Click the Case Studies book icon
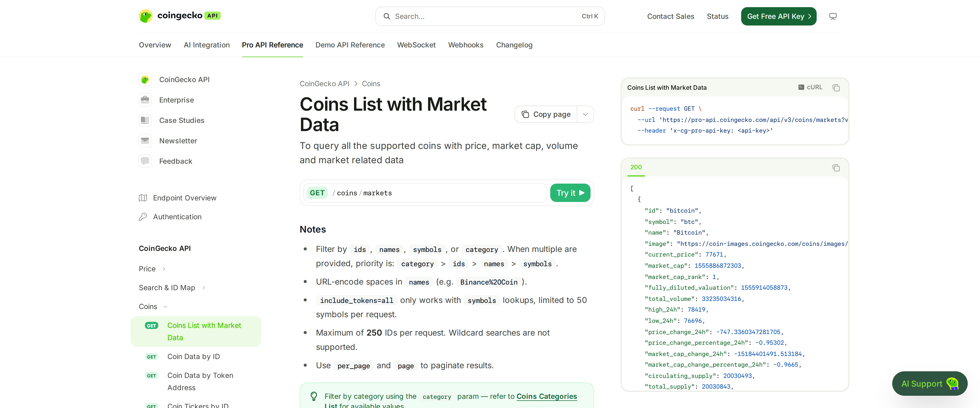The height and width of the screenshot is (408, 980). pyautogui.click(x=145, y=120)
